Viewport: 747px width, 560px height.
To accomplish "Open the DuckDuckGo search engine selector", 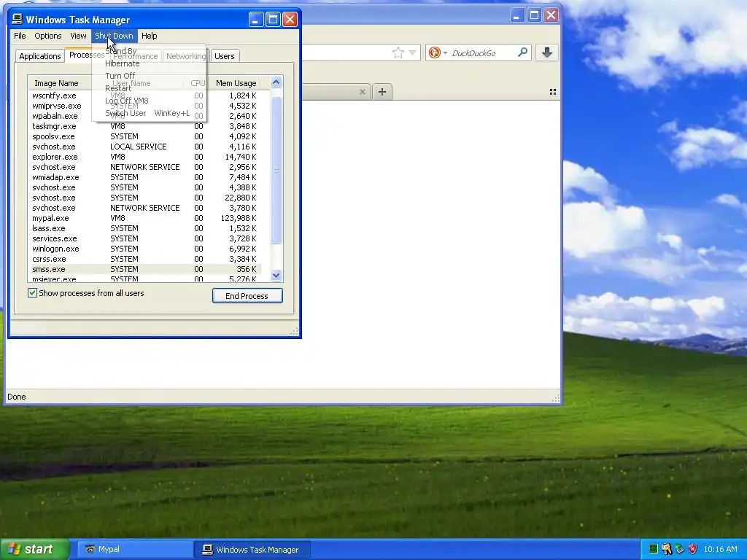I will 438,52.
